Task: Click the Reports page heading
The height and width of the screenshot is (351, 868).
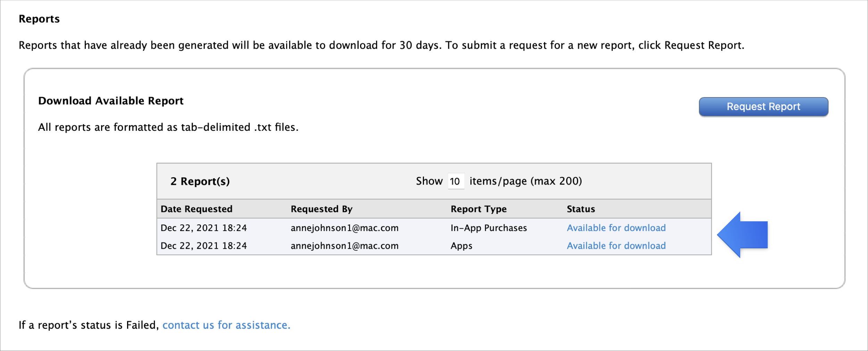Action: [x=39, y=19]
